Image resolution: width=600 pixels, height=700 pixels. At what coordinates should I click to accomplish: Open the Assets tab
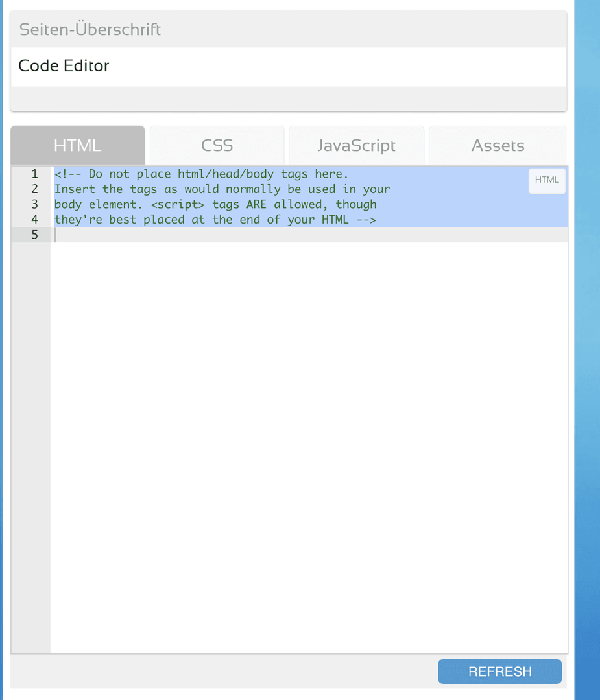coord(498,146)
